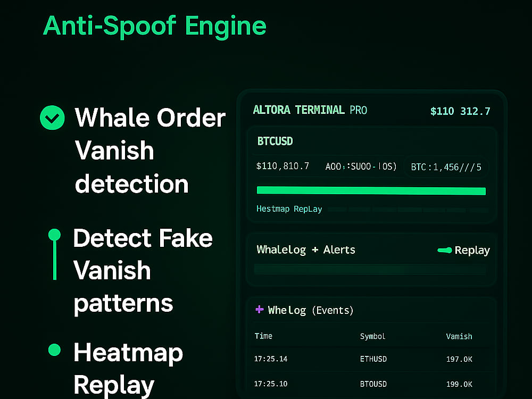Click the 197.0K vanish value
This screenshot has width=532, height=399.
[459, 359]
